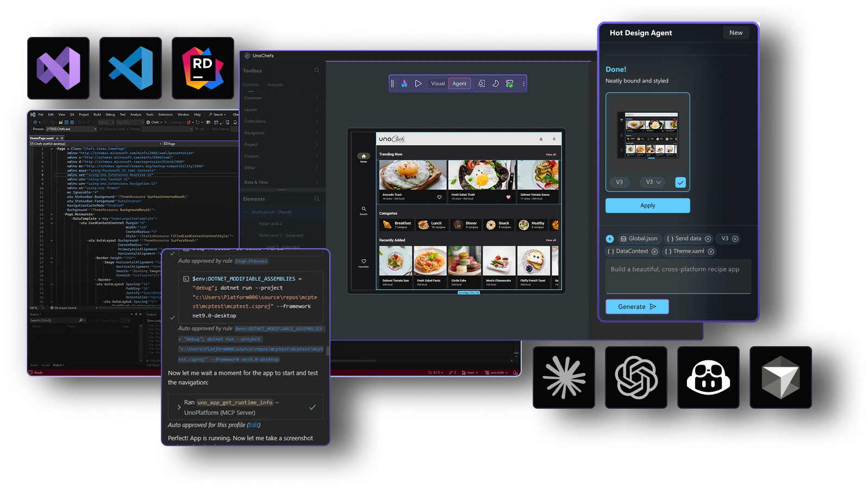
Task: Open the Tools menu in Visual Studio
Action: click(x=149, y=115)
